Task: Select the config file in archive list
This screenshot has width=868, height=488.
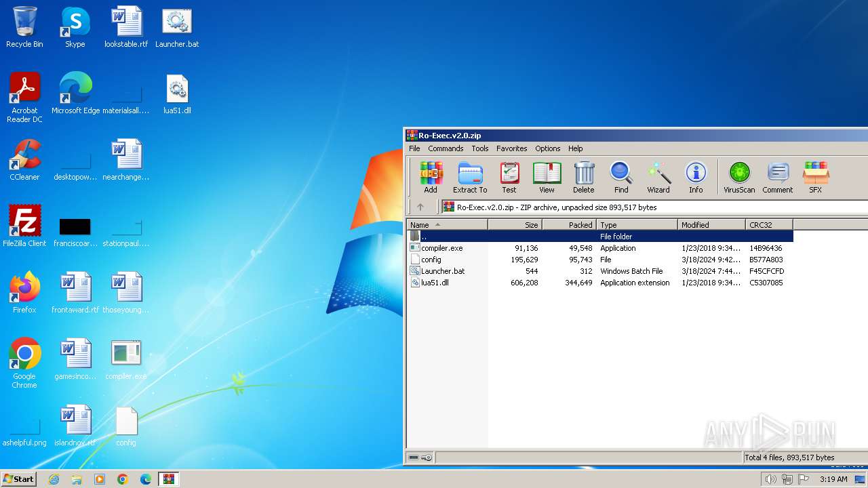Action: 600,260
